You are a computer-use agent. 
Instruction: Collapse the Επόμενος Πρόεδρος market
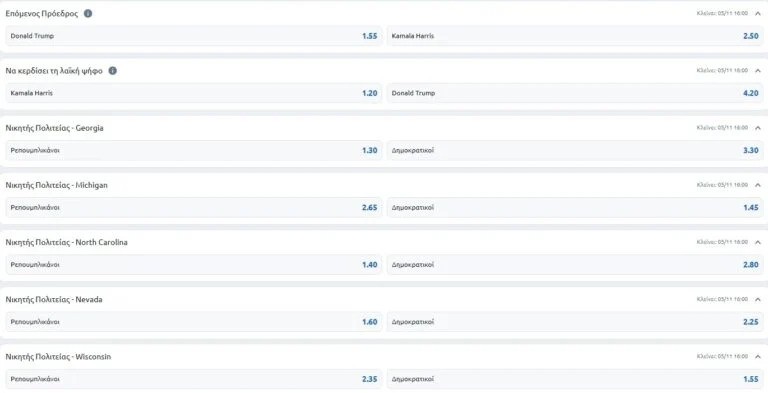[x=758, y=14]
